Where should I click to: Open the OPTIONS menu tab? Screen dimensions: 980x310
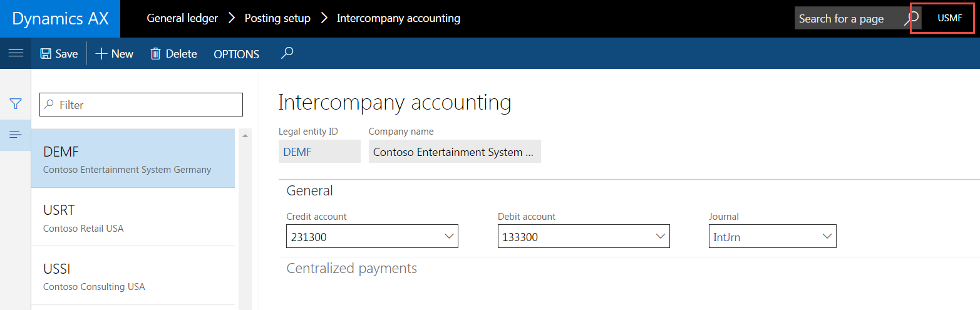tap(236, 54)
